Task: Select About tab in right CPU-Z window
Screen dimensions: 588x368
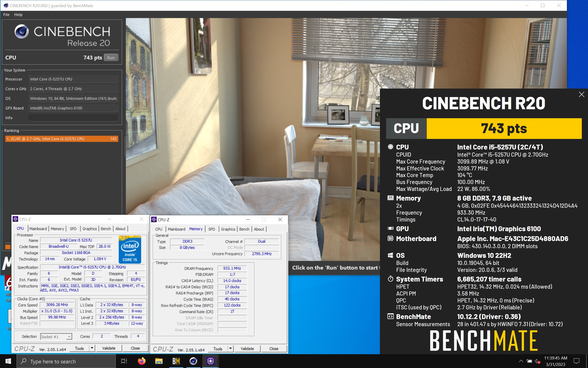Action: point(259,229)
